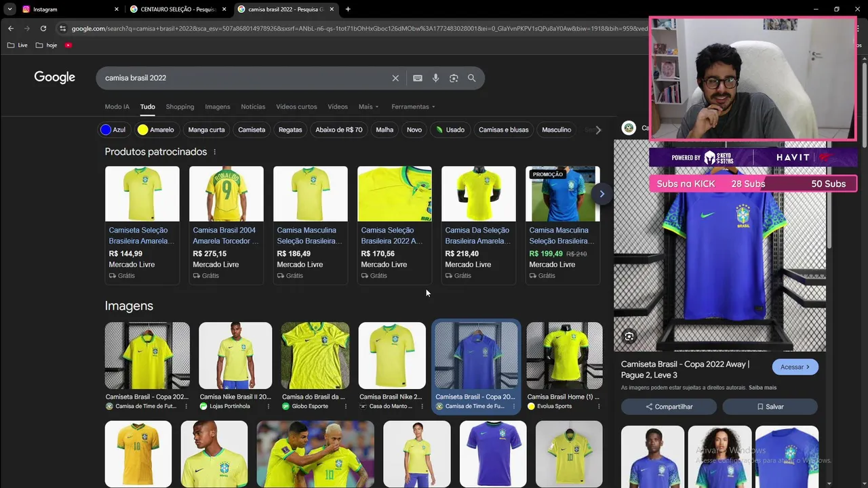868x488 pixels.
Task: Open Google Lens image search icon
Action: 454,78
